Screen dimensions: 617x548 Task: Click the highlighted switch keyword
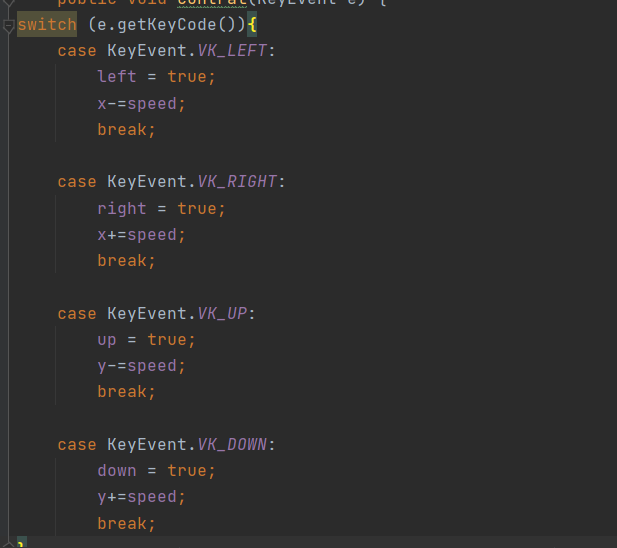tap(47, 25)
